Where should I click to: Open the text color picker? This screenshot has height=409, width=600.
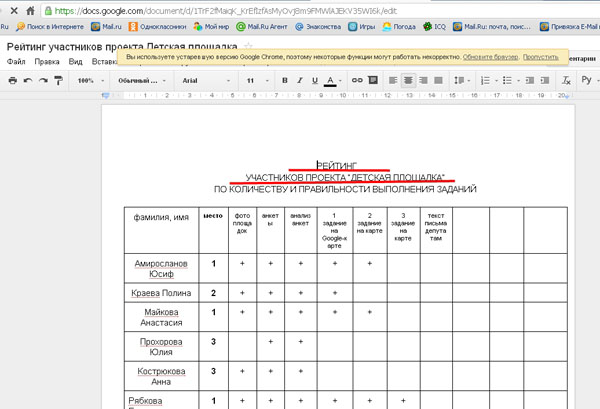[331, 80]
